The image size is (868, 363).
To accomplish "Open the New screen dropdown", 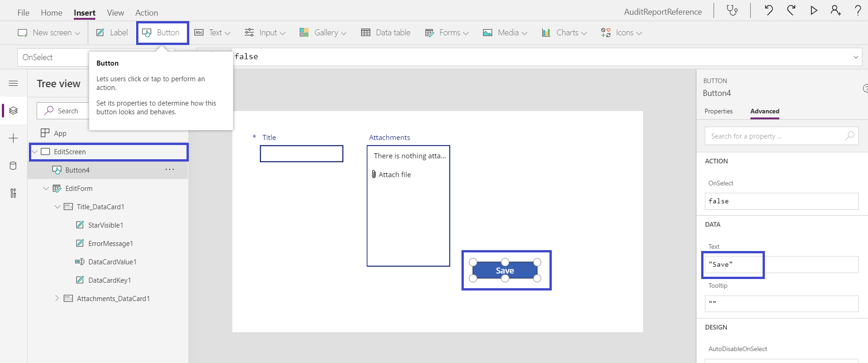I will 49,33.
